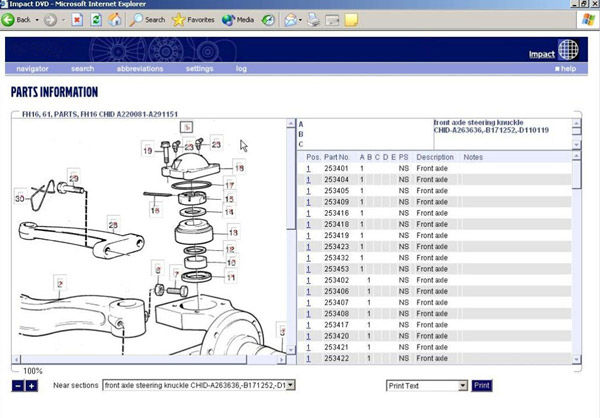
Task: Go to the IE Home page icon
Action: coord(116,19)
